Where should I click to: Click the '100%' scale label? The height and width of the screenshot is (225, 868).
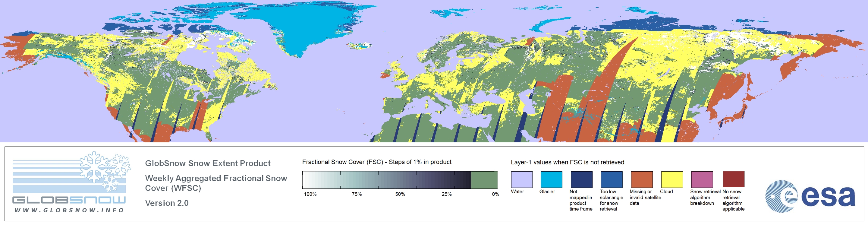[310, 194]
